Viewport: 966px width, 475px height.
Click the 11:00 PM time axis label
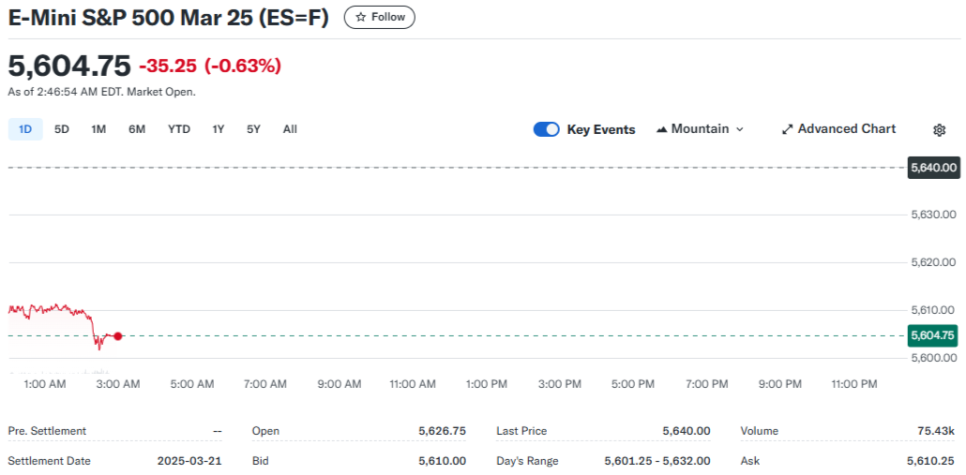point(854,384)
